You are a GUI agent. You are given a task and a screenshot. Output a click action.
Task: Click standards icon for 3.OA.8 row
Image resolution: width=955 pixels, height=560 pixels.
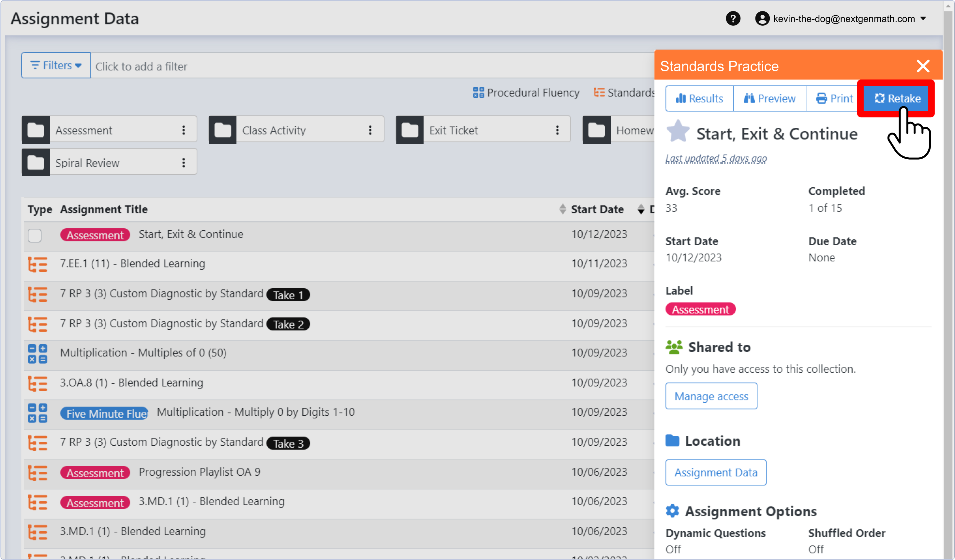[37, 383]
